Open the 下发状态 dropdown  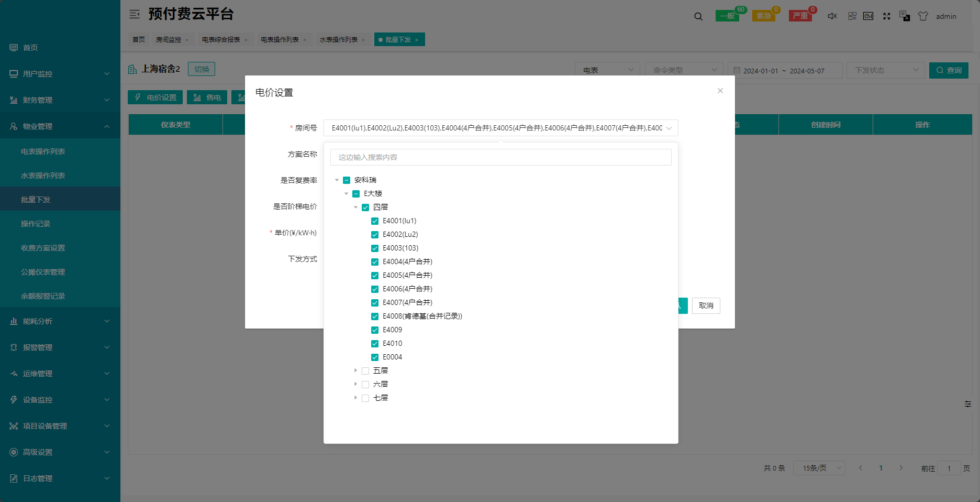[885, 70]
